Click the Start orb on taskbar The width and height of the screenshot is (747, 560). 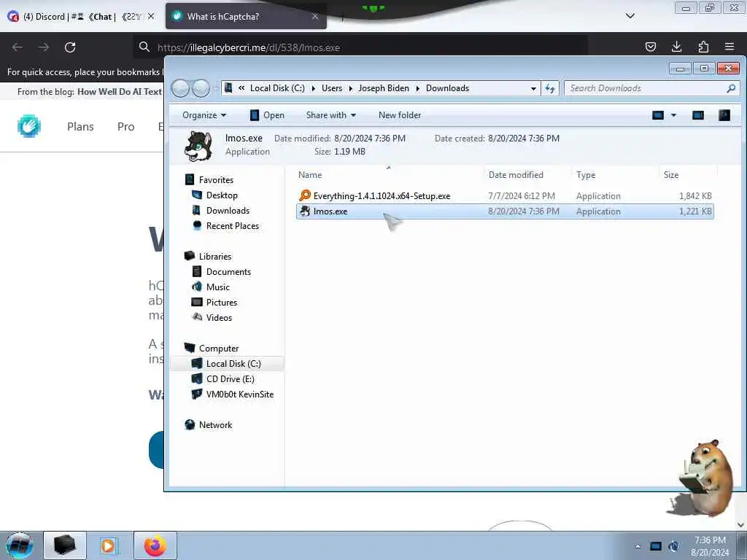(20, 545)
